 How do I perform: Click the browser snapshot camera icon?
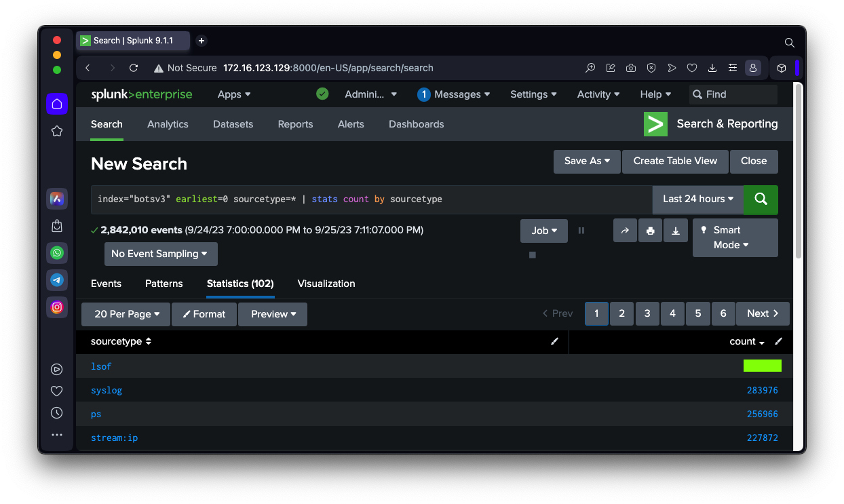tap(631, 68)
